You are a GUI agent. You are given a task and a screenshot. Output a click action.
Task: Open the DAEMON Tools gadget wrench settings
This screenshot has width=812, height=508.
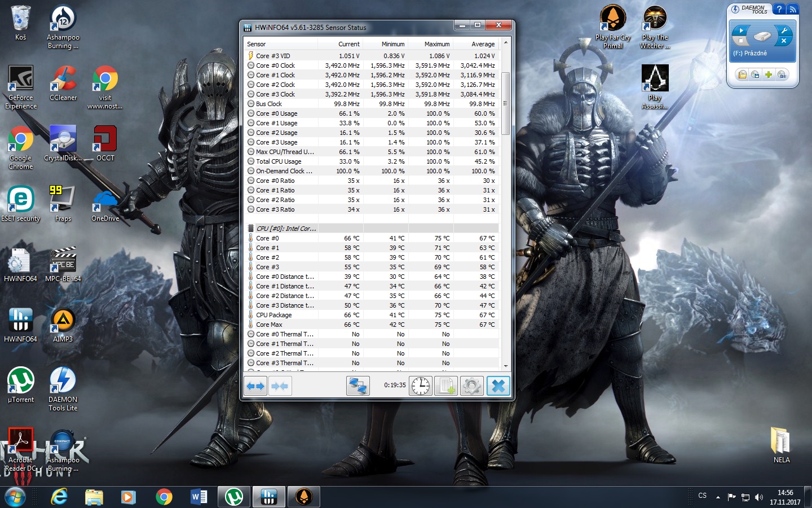coord(784,30)
